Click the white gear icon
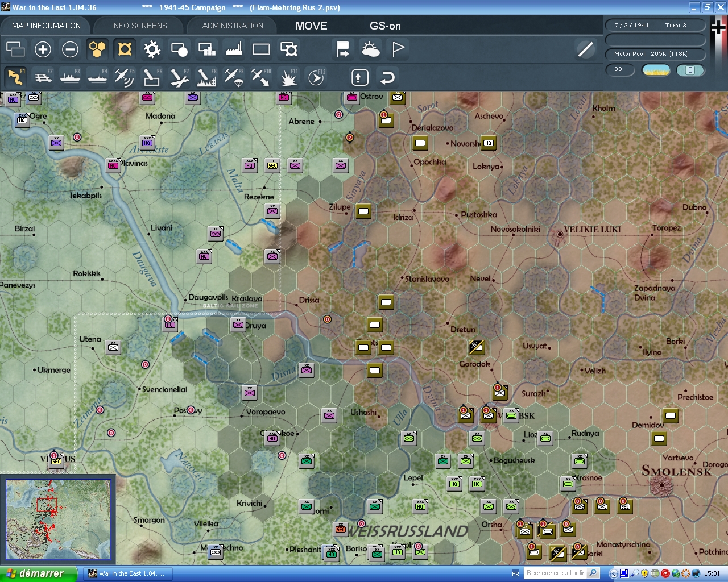Screen dimensions: 728x582 152,49
